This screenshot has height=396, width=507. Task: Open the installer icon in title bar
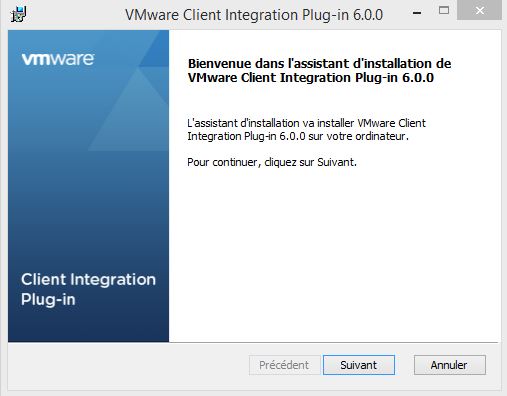[x=18, y=15]
